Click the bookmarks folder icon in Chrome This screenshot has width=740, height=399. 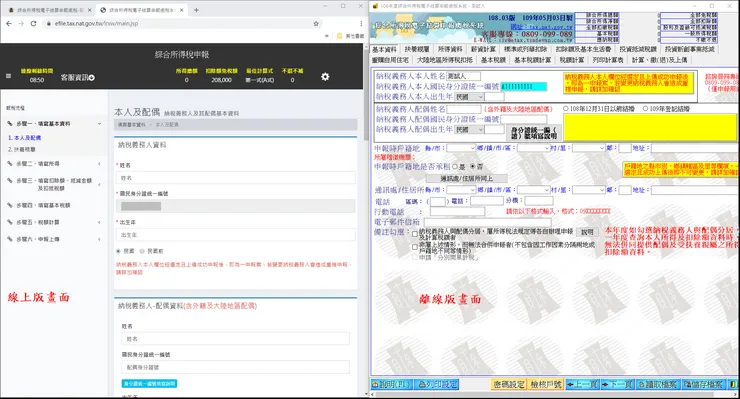pyautogui.click(x=339, y=36)
